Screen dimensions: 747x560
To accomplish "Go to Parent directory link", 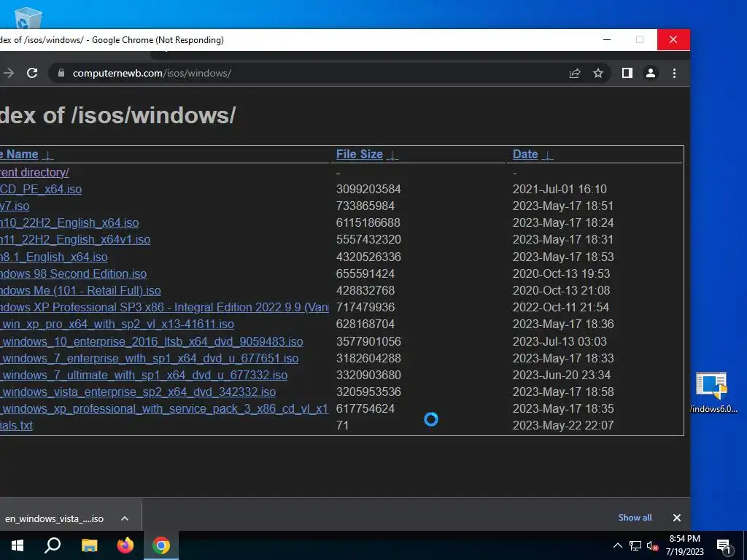I will (34, 172).
